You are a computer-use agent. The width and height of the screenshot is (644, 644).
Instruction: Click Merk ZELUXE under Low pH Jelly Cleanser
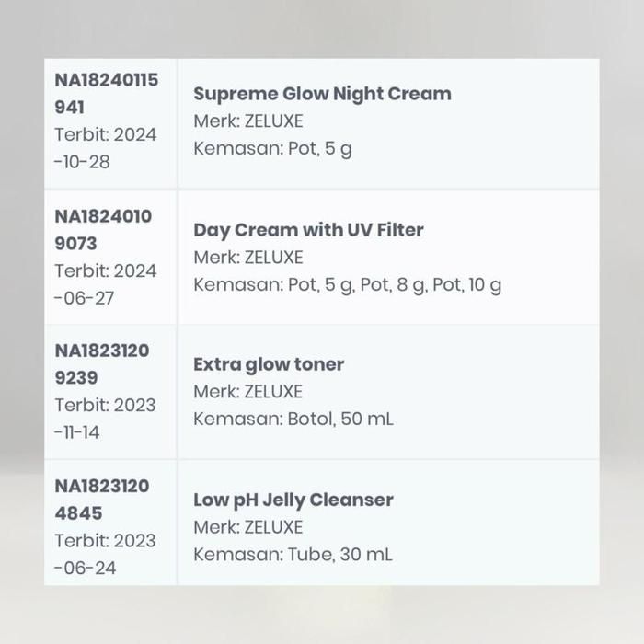[247, 527]
